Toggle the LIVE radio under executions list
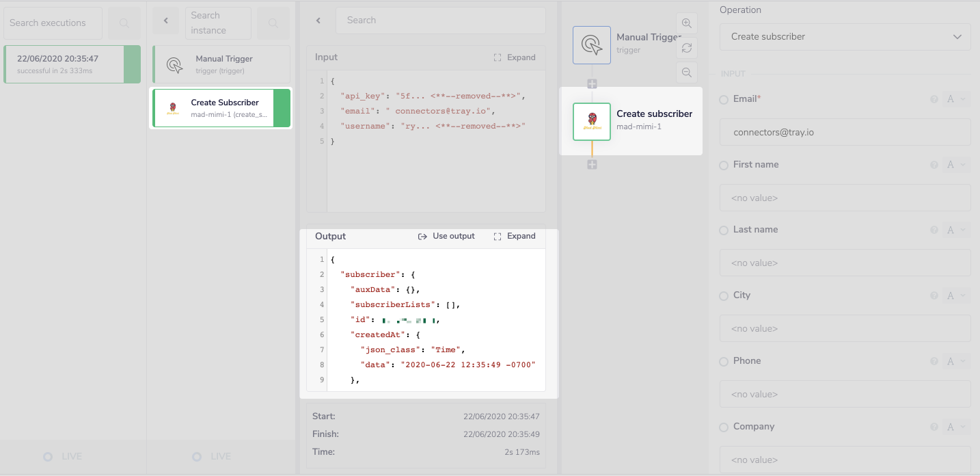Viewport: 980px width, 476px height. pyautogui.click(x=48, y=457)
